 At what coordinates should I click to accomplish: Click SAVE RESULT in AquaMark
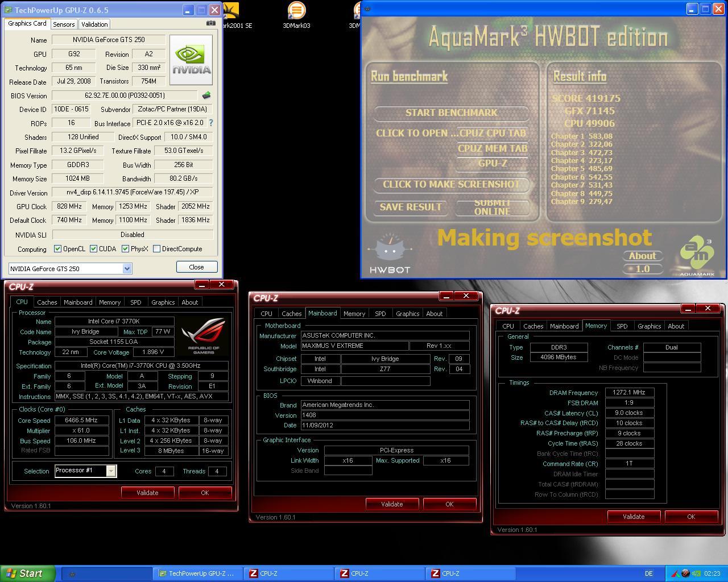pos(411,207)
